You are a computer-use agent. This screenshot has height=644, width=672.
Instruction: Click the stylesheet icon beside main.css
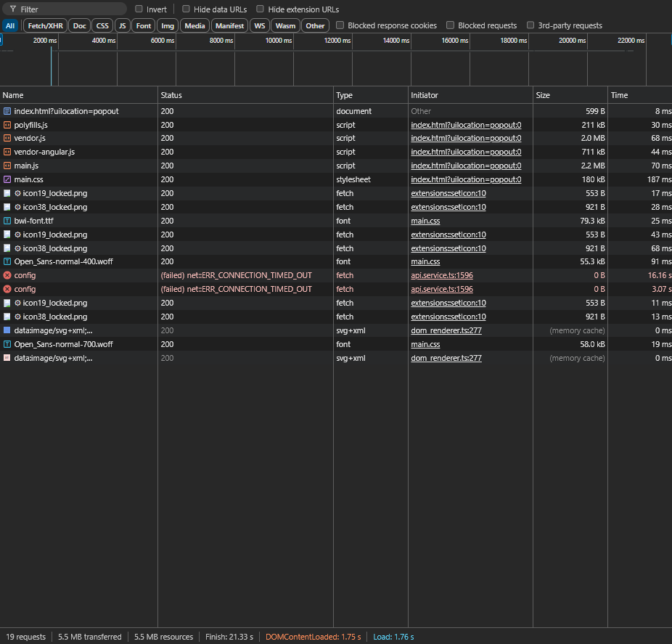[x=7, y=179]
